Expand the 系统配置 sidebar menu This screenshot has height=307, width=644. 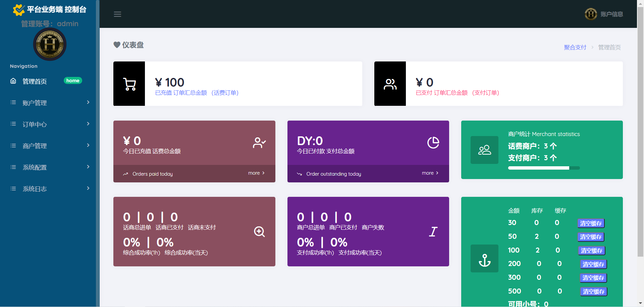(x=50, y=167)
